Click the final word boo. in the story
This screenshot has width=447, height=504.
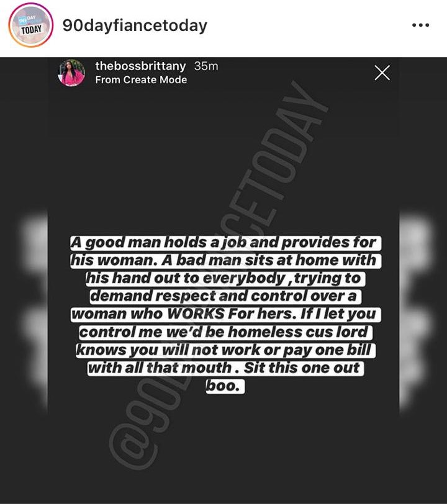(225, 386)
